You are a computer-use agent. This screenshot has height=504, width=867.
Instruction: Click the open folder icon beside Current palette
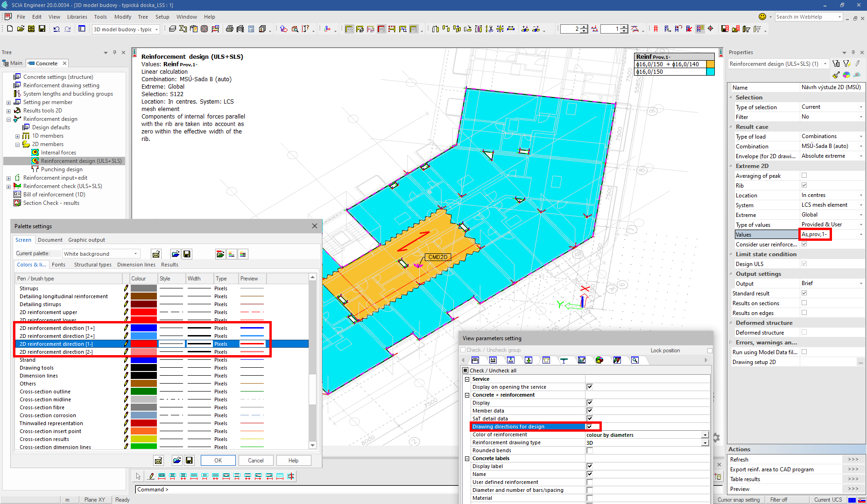175,254
